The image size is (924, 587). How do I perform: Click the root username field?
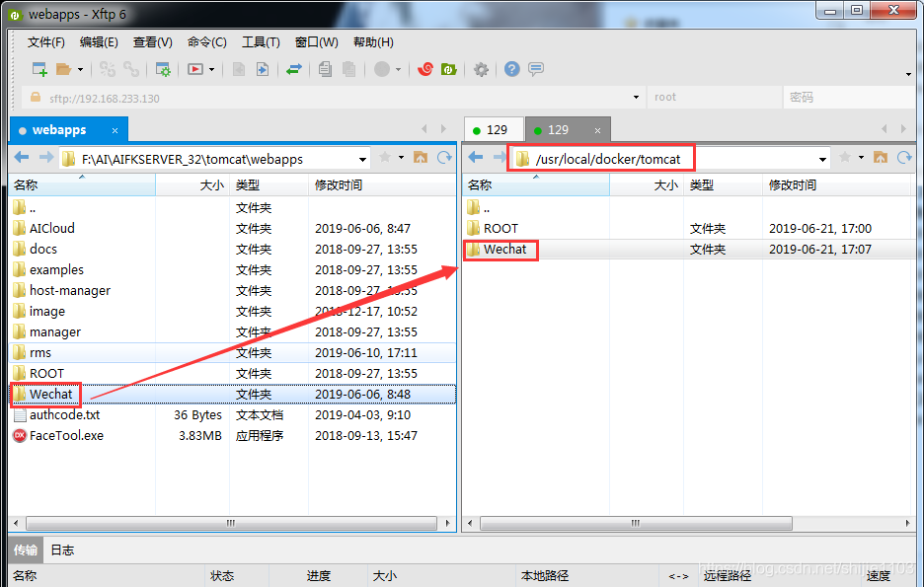pos(714,97)
